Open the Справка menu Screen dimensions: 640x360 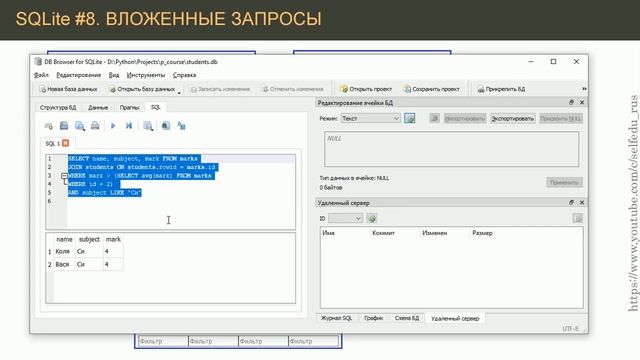(x=184, y=75)
